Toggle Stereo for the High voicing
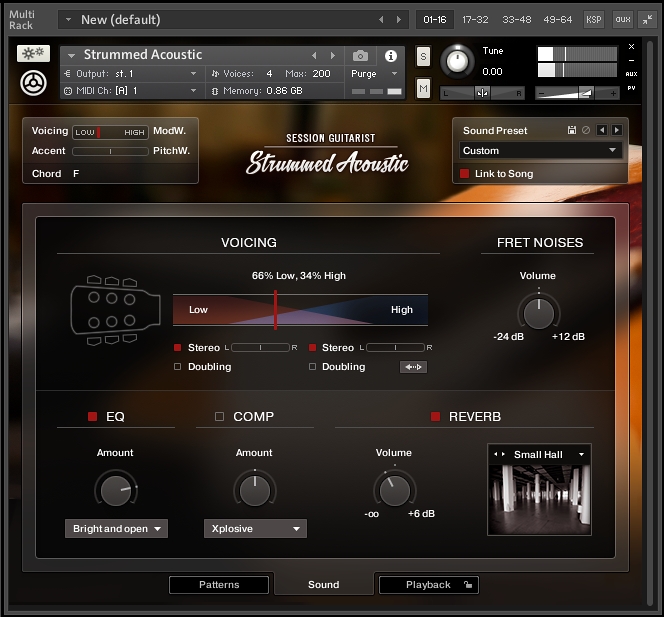The height and width of the screenshot is (617, 664). [313, 348]
